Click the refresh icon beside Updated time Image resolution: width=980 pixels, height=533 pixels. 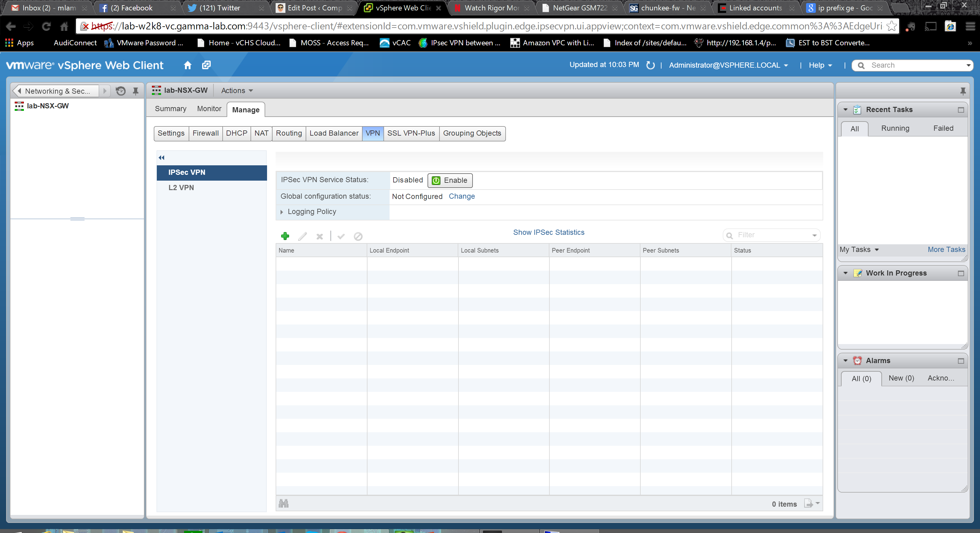click(x=650, y=65)
